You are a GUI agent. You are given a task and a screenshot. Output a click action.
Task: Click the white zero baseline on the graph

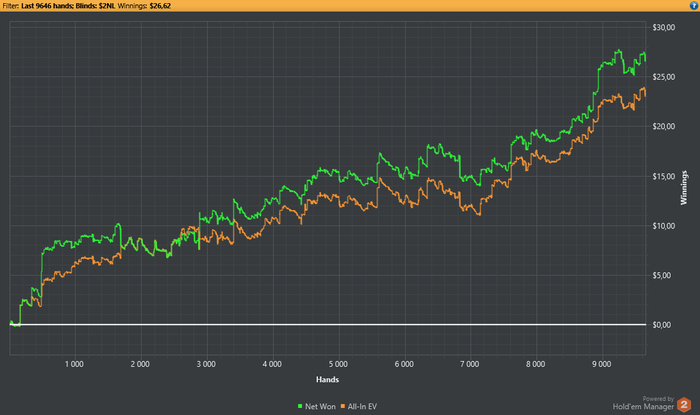328,324
